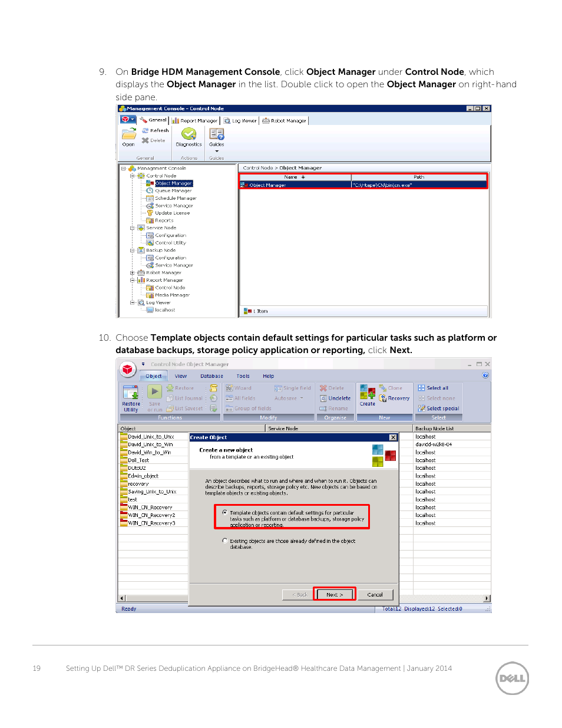Viewport: 562px width, 728px height.
Task: Sort by the Name column header
Action: (x=295, y=177)
